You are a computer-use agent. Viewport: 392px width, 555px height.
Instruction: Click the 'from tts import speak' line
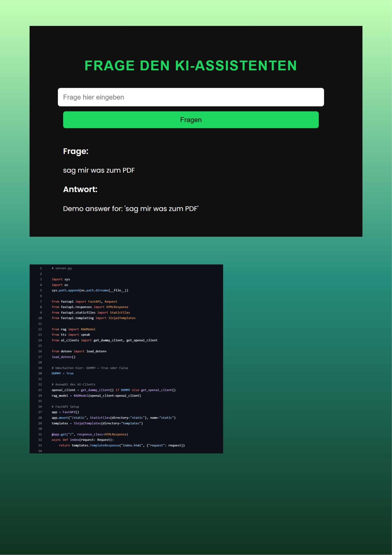coord(71,335)
